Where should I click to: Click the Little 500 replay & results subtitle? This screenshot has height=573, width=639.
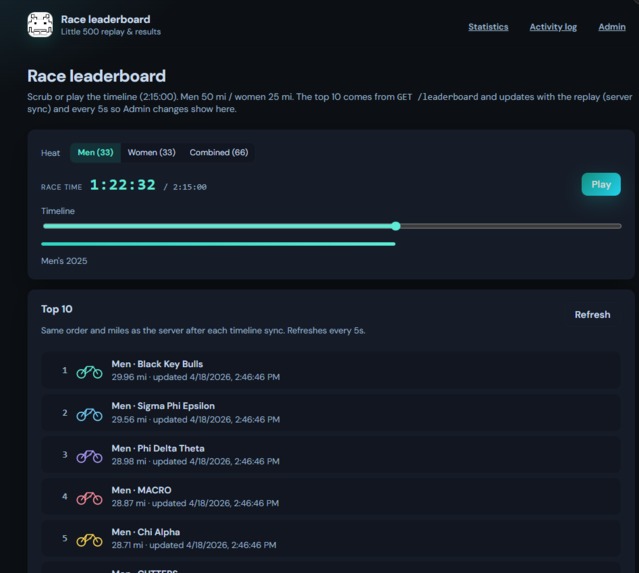pyautogui.click(x=111, y=32)
